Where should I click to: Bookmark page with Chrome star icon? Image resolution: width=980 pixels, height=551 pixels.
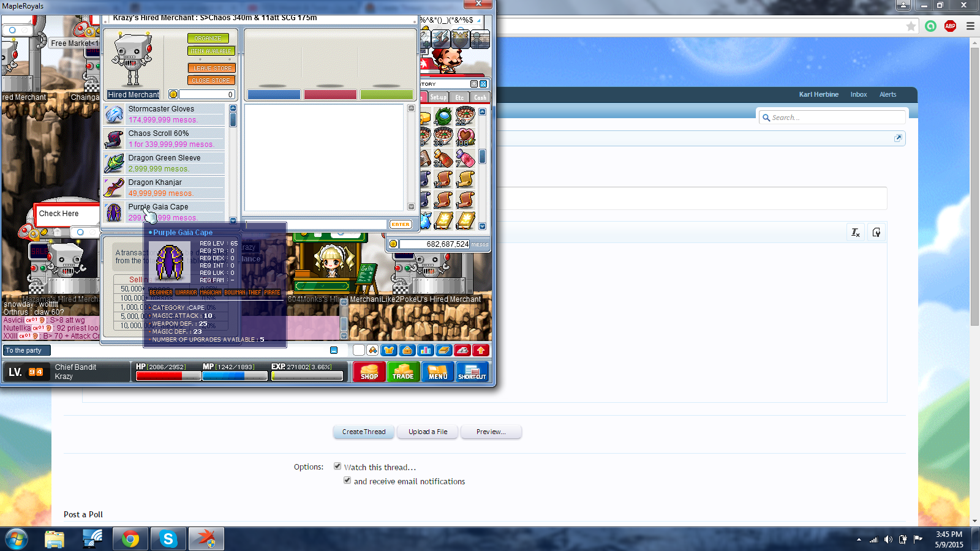tap(911, 26)
